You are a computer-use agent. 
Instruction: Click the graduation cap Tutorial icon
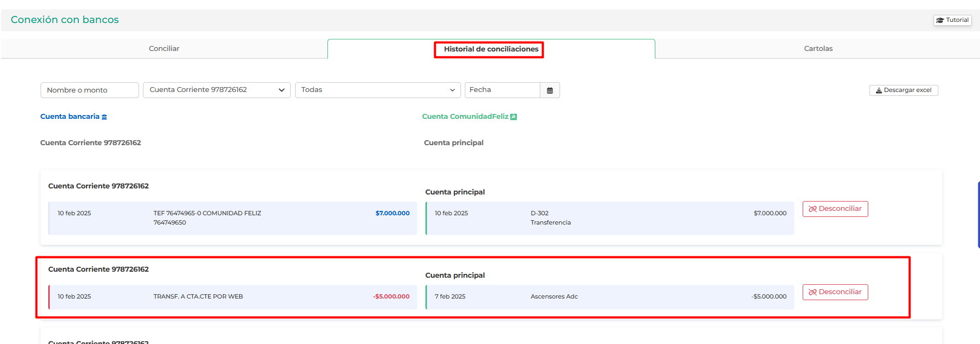click(x=940, y=20)
